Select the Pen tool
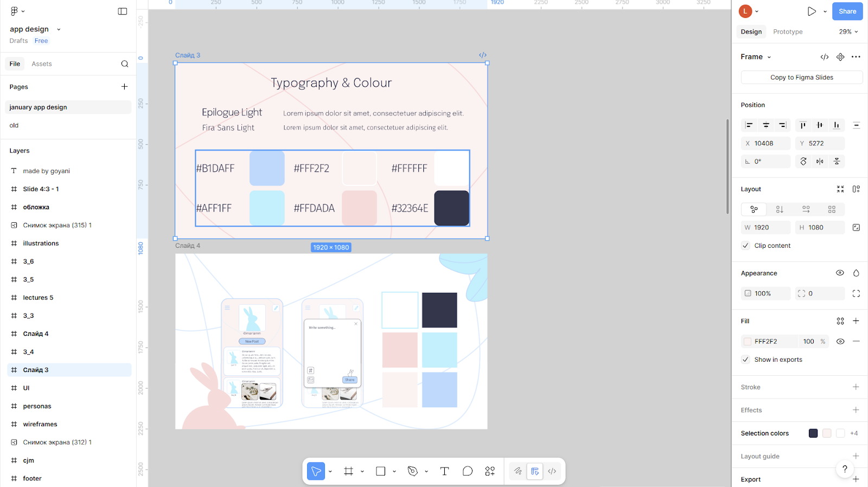Viewport: 868px width, 487px height. [x=412, y=471]
